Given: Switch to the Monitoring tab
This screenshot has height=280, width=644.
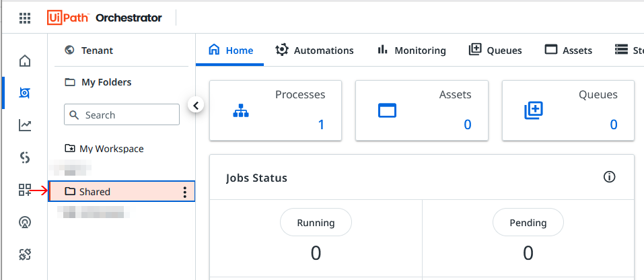Looking at the screenshot, I should [412, 50].
